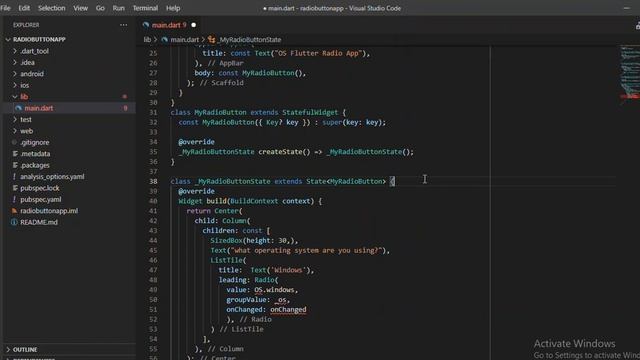Collapse the RADIOBUTTONAPP root folder
This screenshot has width=640, height=360.
pyautogui.click(x=39, y=40)
